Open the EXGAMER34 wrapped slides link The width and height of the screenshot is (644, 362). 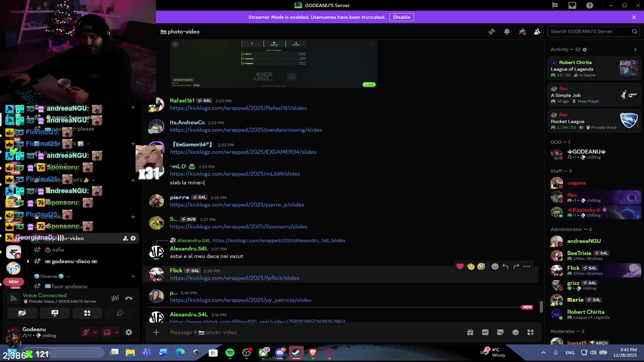(243, 152)
